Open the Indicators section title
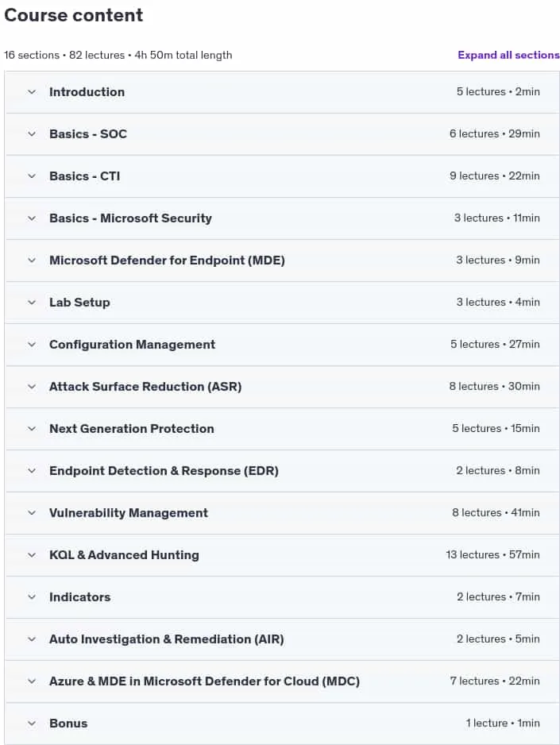The image size is (560, 745). point(79,597)
